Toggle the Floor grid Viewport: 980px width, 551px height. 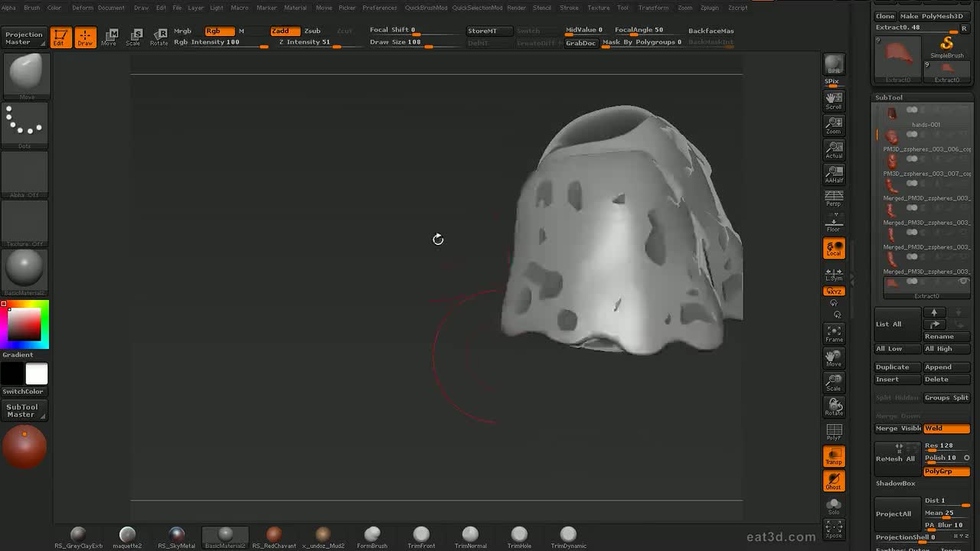pos(834,224)
